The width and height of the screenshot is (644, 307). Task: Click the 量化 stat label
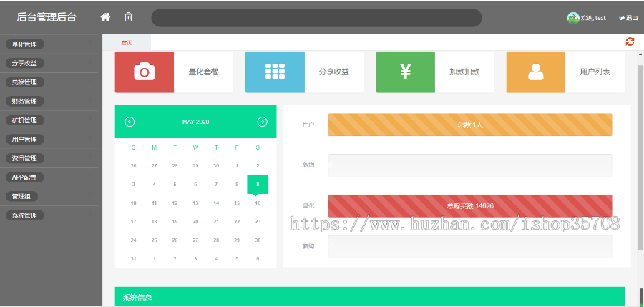[308, 205]
